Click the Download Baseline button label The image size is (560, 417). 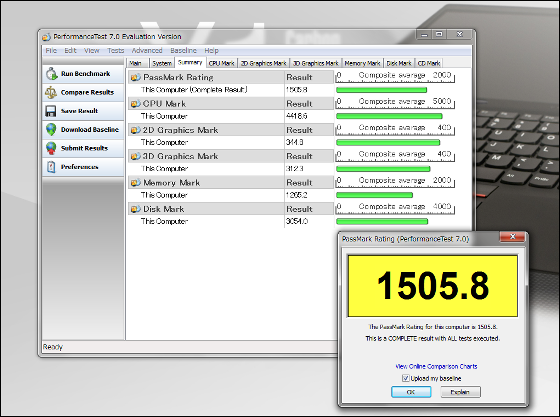(90, 129)
